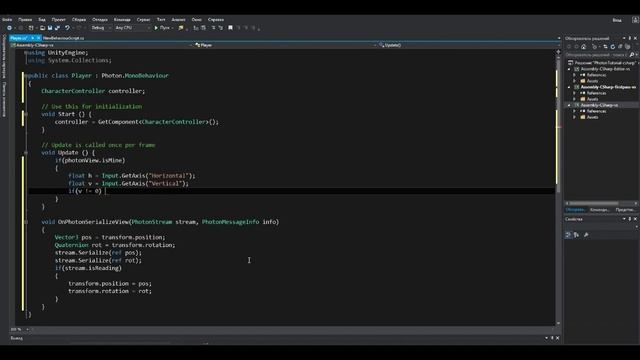The width and height of the screenshot is (640, 360).
Task: Open the Сервис menu
Action: 143,20
